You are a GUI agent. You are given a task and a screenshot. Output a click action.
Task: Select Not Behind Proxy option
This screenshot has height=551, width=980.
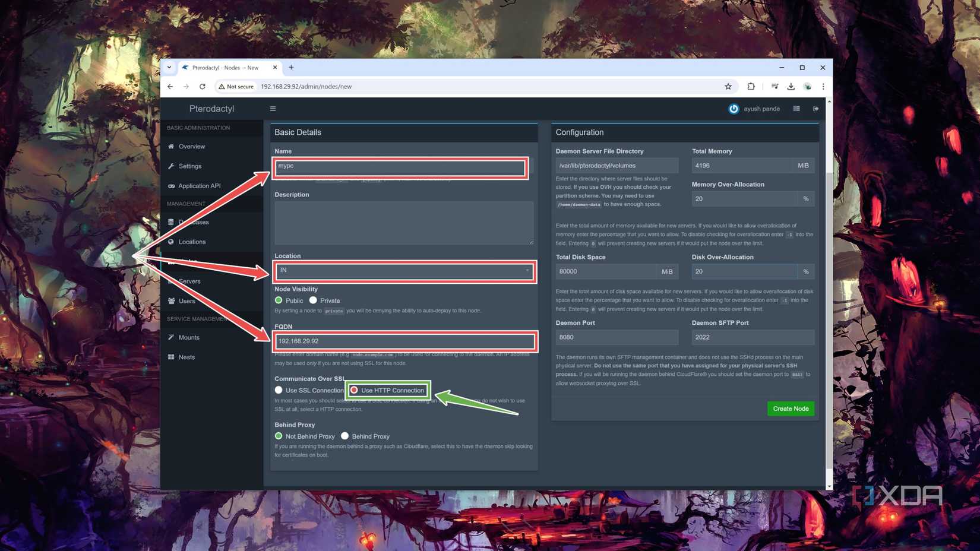coord(279,436)
